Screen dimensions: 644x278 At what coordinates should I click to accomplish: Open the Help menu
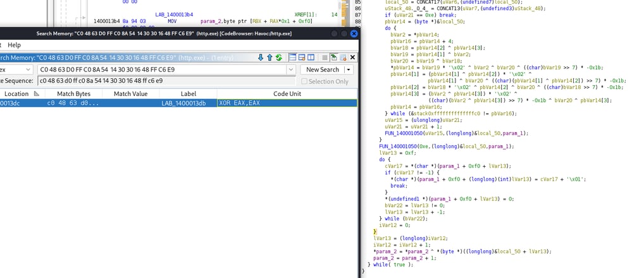tap(15, 45)
